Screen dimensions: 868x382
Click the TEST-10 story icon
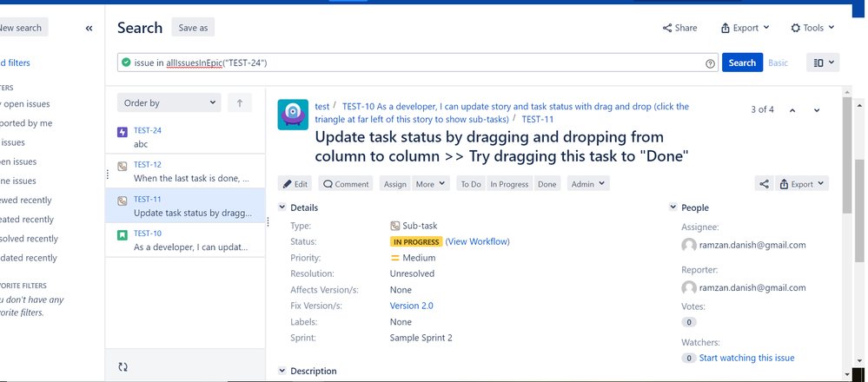click(123, 235)
